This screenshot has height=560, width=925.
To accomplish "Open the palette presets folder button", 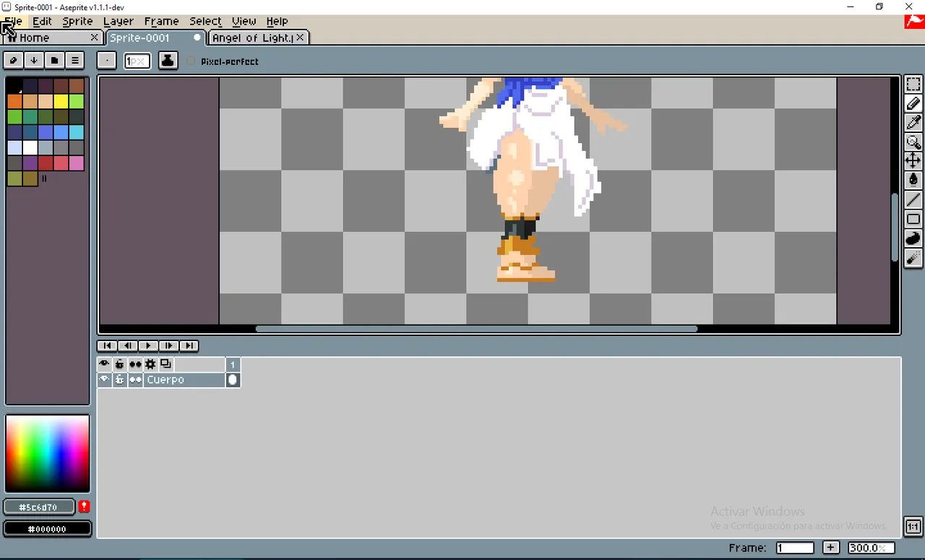I will tap(54, 60).
